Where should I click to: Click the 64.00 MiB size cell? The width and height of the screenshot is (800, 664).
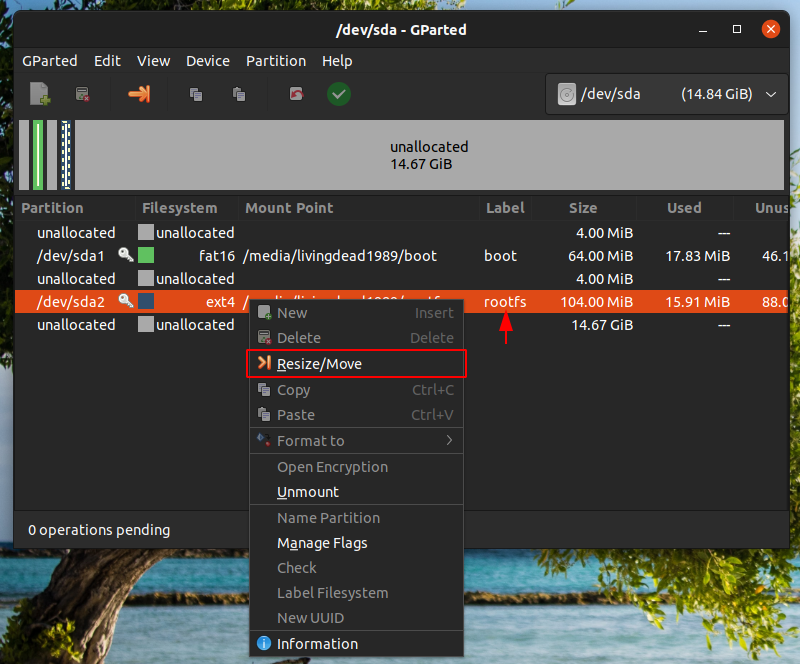tap(601, 256)
